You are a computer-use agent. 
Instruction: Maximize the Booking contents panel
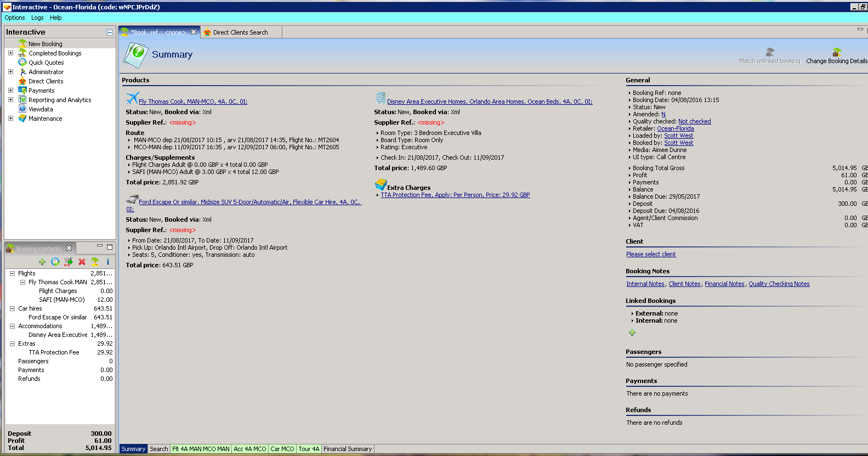coord(110,247)
